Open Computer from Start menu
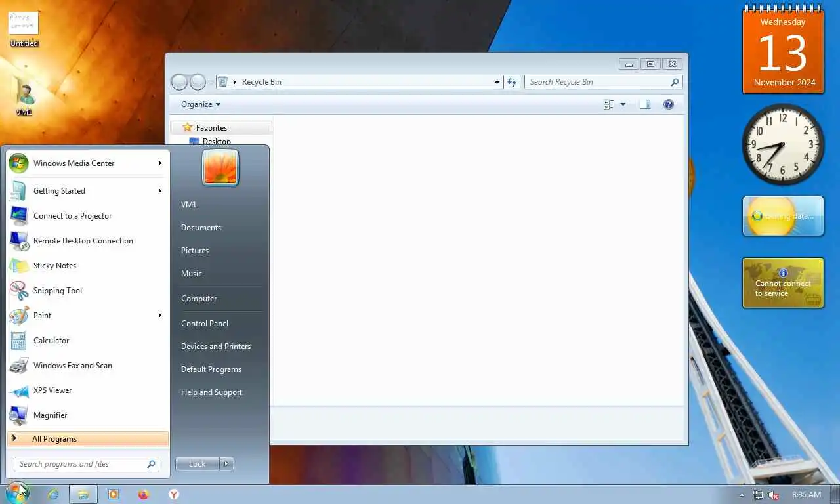840x504 pixels. [199, 299]
